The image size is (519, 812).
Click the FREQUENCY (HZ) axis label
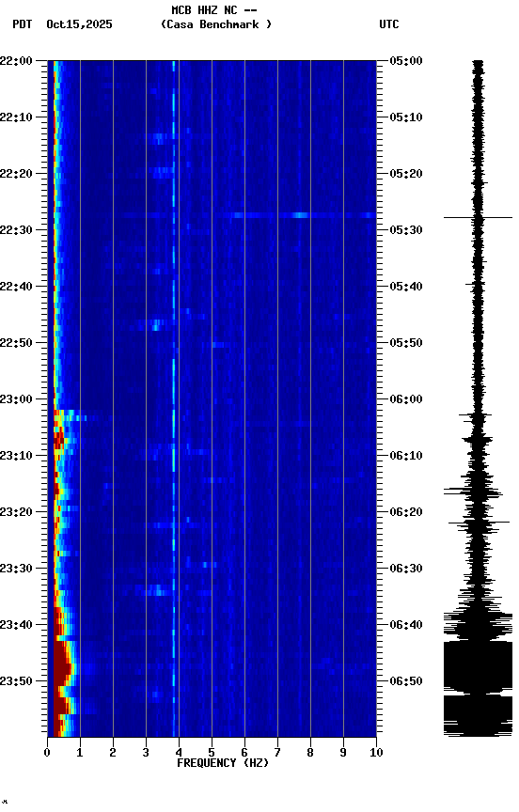coord(223,764)
